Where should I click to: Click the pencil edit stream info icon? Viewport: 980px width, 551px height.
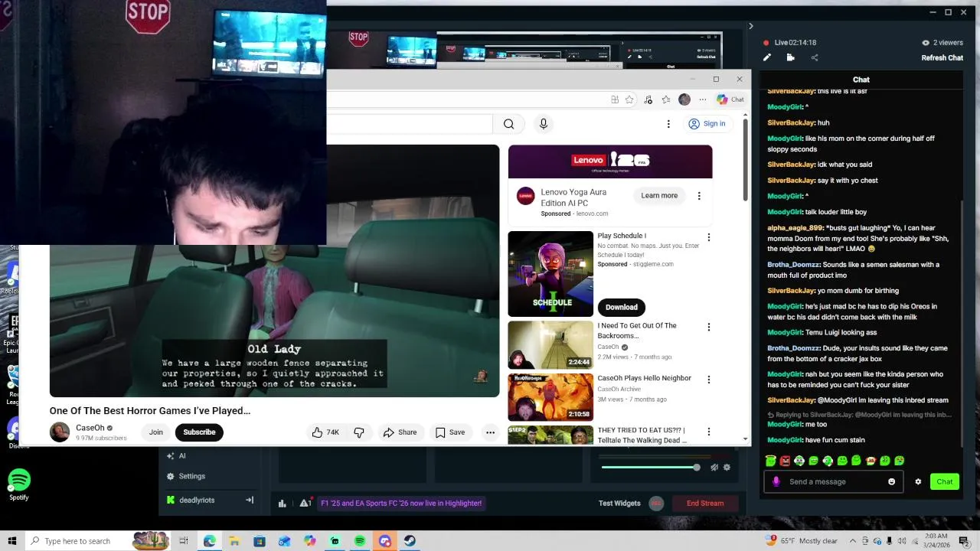[767, 57]
